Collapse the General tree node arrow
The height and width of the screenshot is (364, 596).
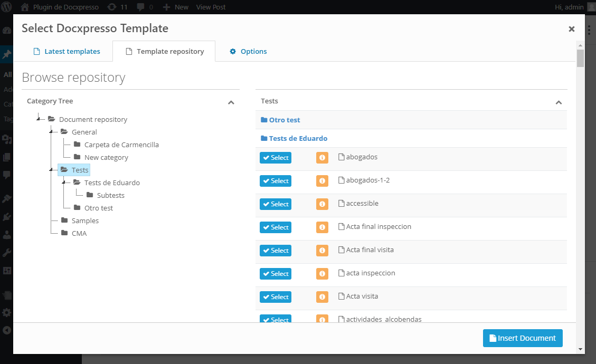tap(51, 132)
